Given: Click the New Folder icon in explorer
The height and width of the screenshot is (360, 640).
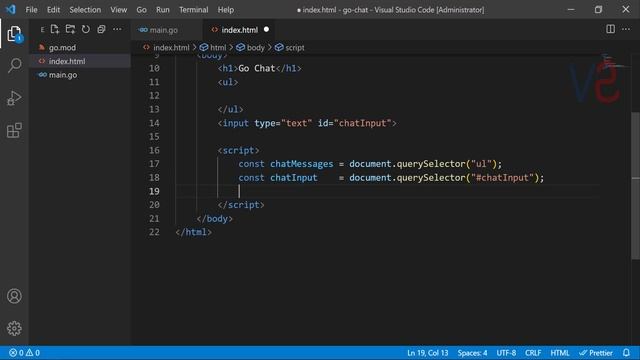Looking at the screenshot, I should pyautogui.click(x=70, y=29).
